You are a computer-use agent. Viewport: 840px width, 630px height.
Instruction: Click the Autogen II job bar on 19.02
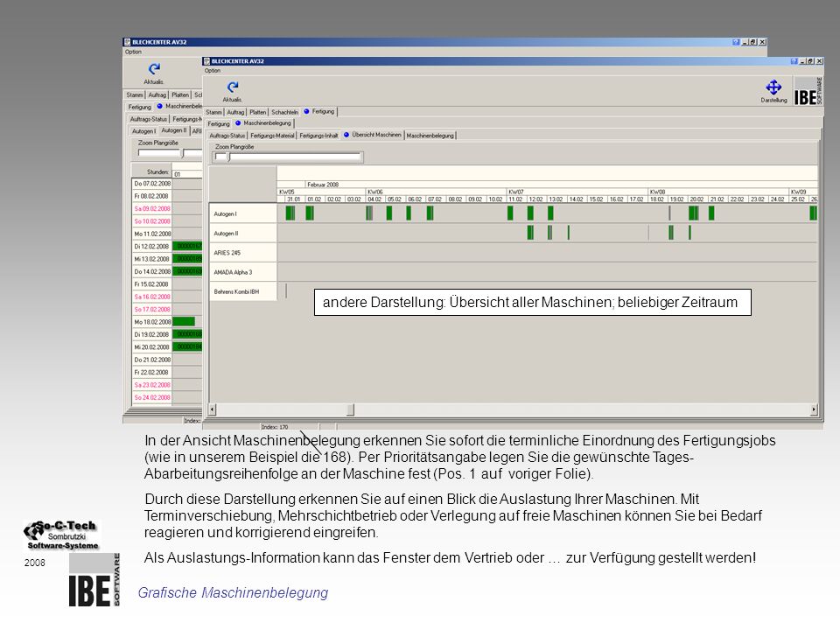point(671,233)
